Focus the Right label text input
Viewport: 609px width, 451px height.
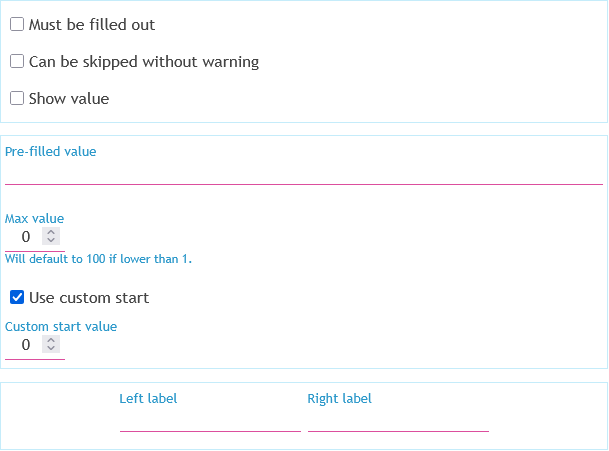[x=398, y=421]
